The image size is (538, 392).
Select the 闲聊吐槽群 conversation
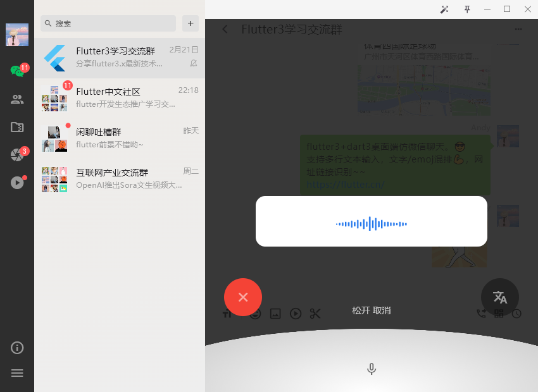[120, 138]
